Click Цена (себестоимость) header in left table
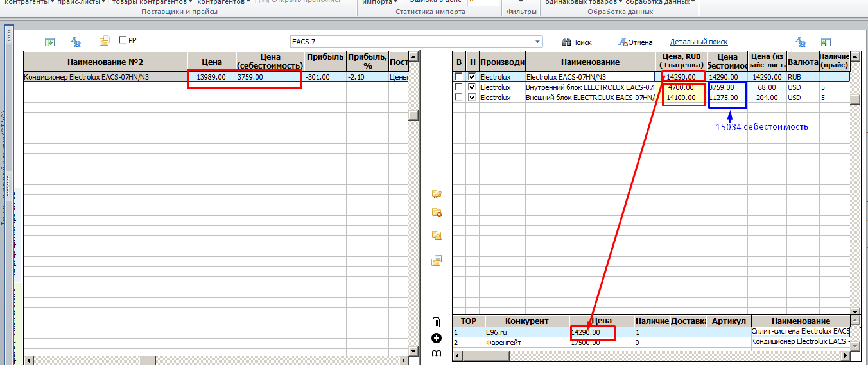The image size is (868, 365). [x=270, y=62]
